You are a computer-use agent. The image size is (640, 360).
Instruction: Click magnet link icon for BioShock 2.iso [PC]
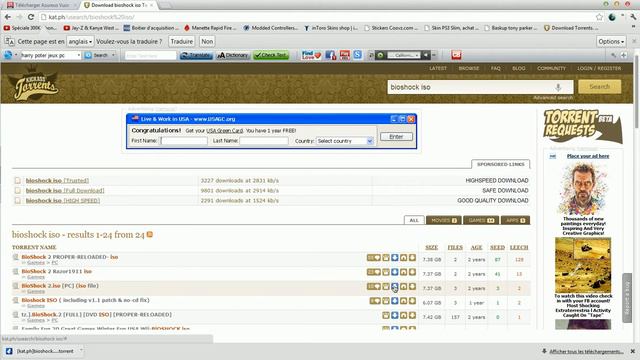403,287
